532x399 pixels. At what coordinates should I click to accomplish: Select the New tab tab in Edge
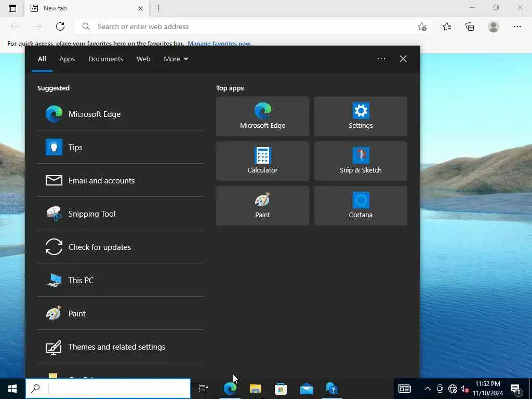point(87,8)
